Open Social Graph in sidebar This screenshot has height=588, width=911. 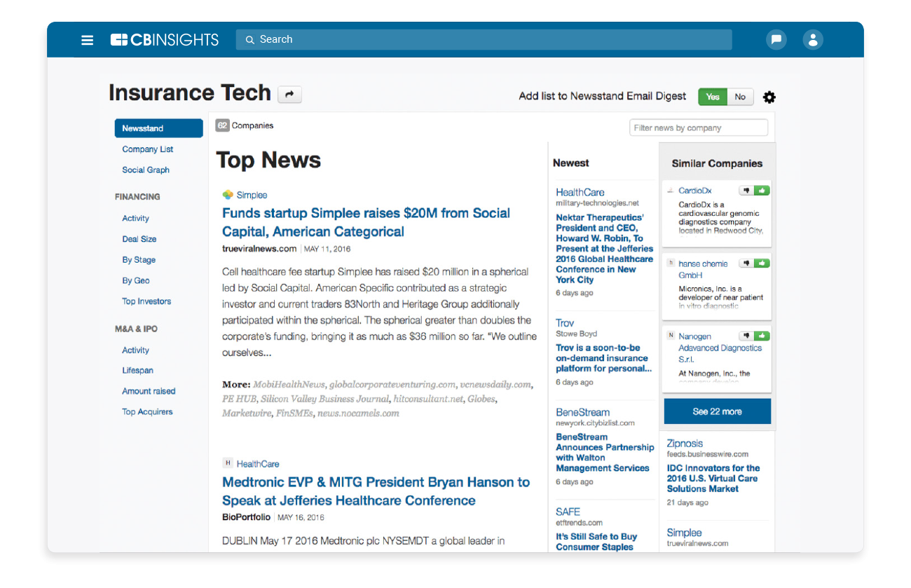(146, 170)
